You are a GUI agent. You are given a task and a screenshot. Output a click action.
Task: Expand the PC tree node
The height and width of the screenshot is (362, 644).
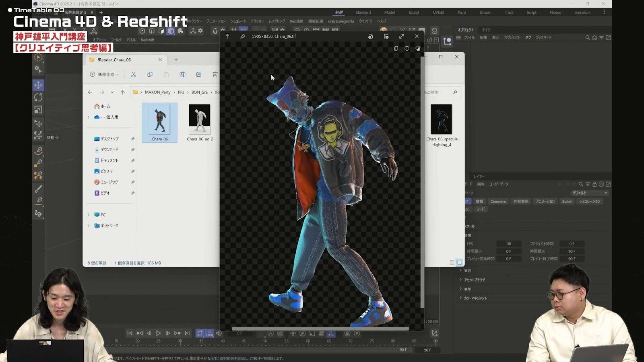click(x=89, y=215)
